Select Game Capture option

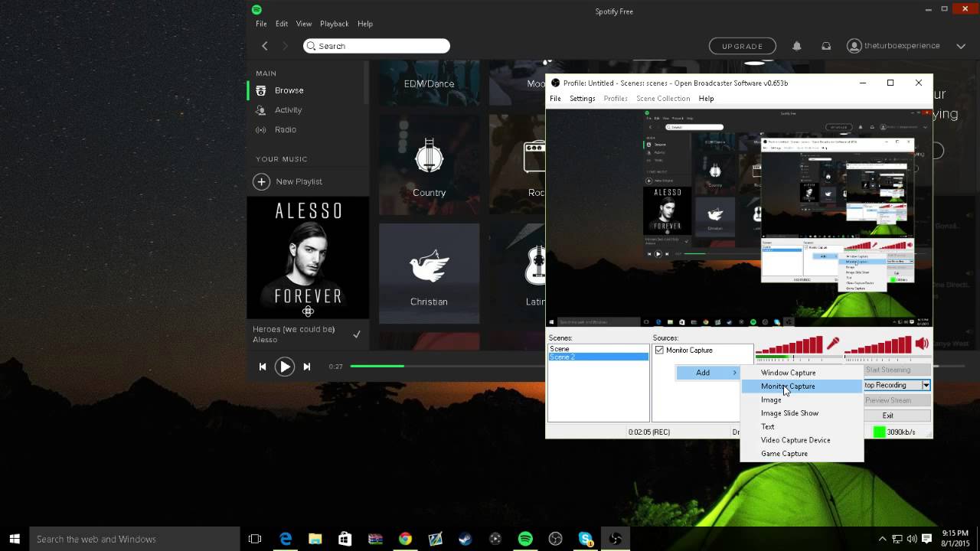pos(802,454)
